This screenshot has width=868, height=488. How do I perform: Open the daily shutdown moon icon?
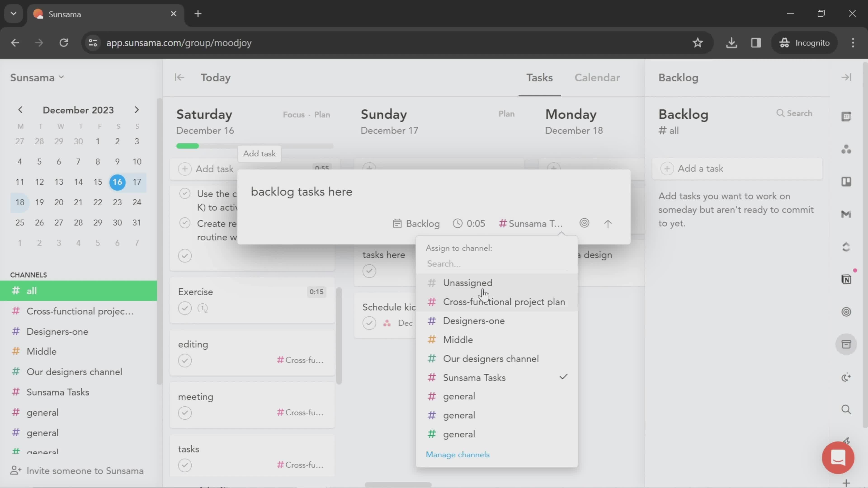[x=846, y=377]
